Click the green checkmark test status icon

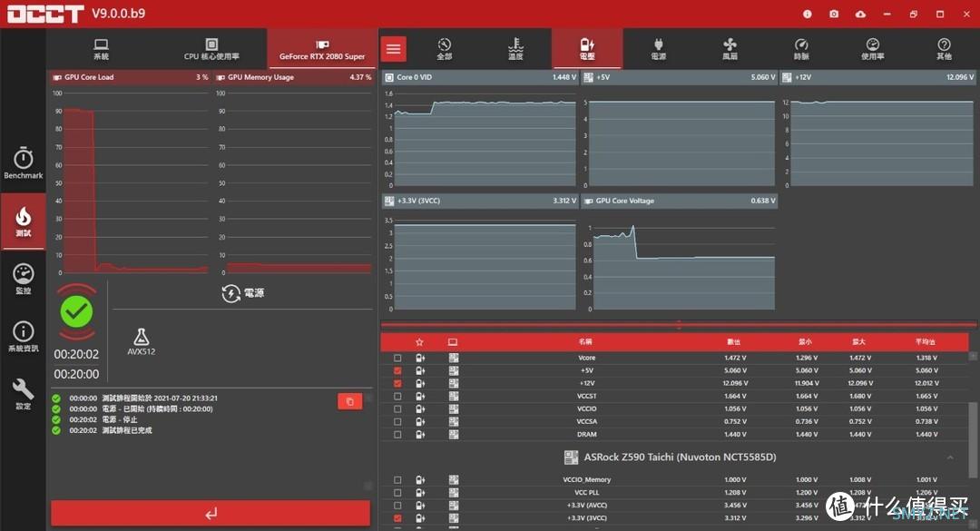coord(77,311)
